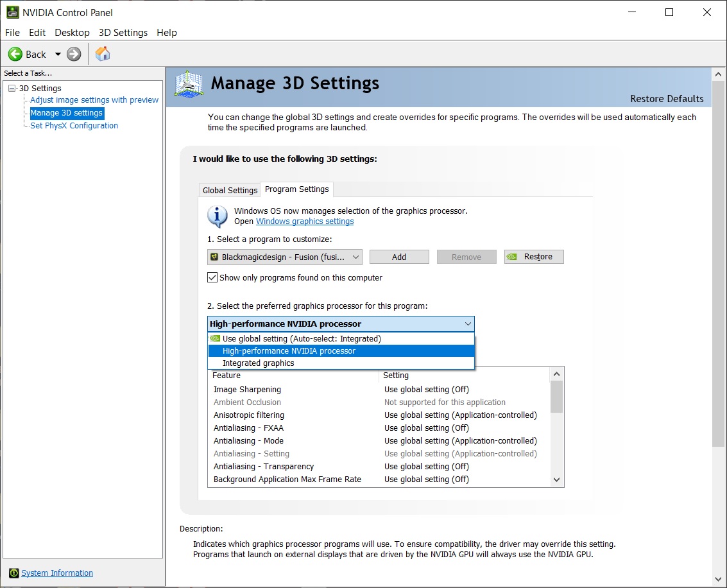
Task: Click Restore Defaults link
Action: (x=667, y=99)
